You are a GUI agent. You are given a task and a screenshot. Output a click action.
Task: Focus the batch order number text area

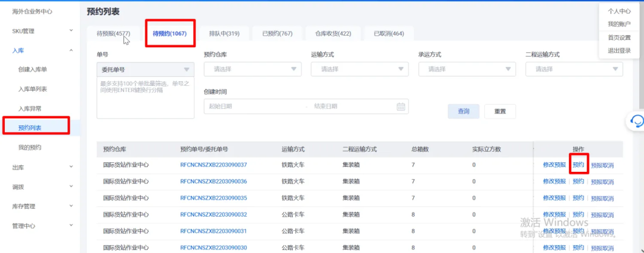(x=145, y=97)
